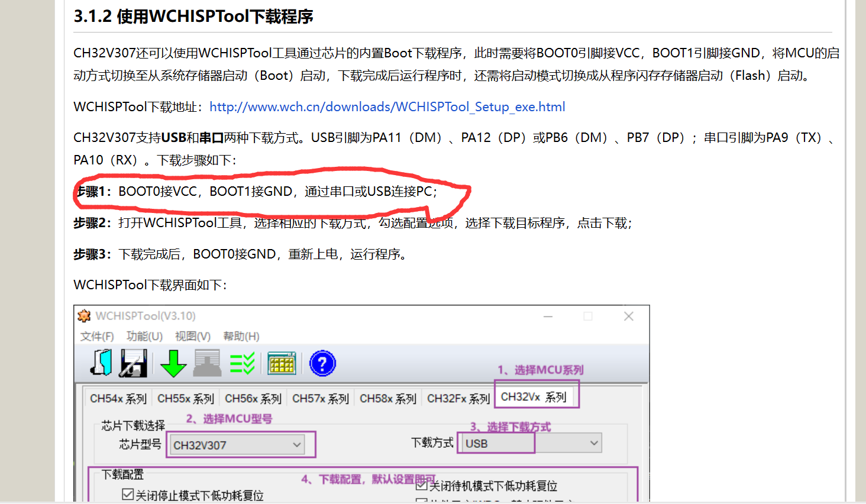Click the yellow grid data-view toolbar icon
The width and height of the screenshot is (866, 504).
(282, 363)
